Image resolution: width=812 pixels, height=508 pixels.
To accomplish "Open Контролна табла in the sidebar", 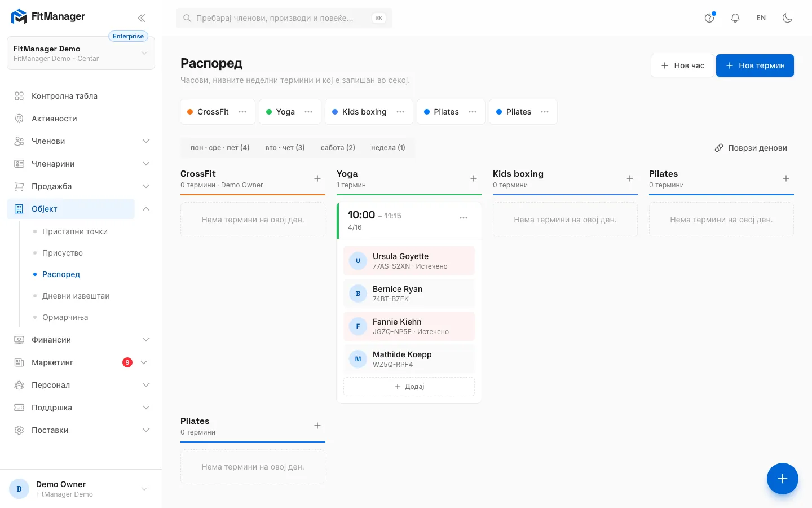I will pyautogui.click(x=81, y=96).
